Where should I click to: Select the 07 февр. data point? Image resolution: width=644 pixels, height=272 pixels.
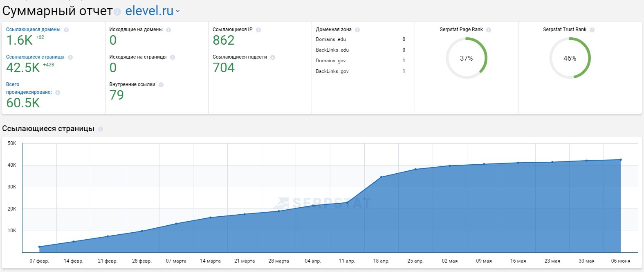(39, 247)
